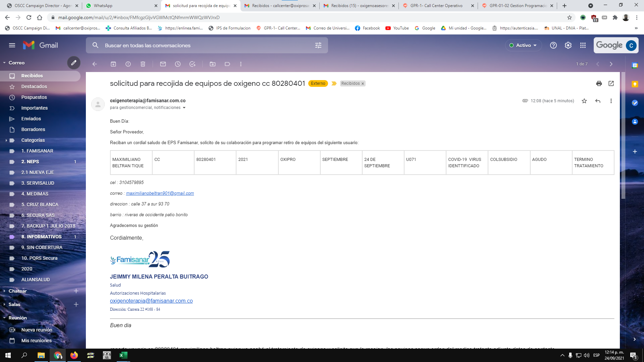Open the Labels icon in toolbar
Screen dimensions: 644x362
pyautogui.click(x=227, y=64)
